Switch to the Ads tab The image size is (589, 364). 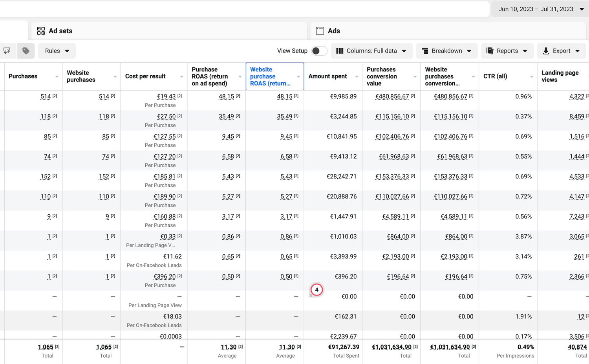[334, 31]
